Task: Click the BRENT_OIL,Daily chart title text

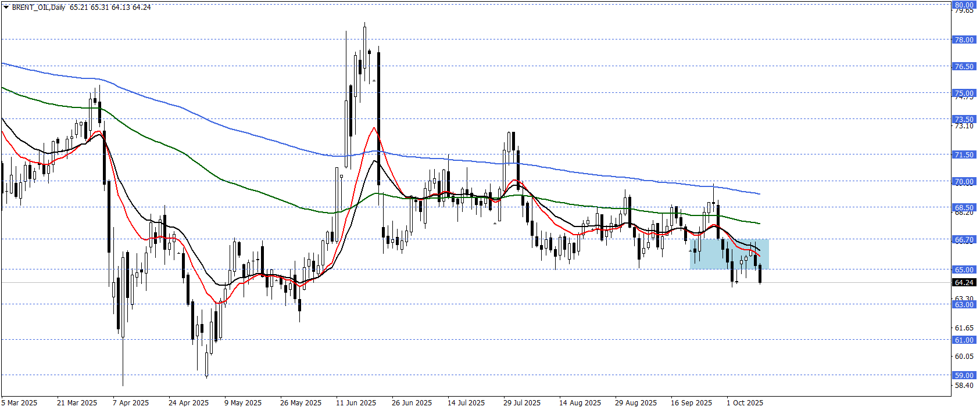Action: tap(38, 8)
